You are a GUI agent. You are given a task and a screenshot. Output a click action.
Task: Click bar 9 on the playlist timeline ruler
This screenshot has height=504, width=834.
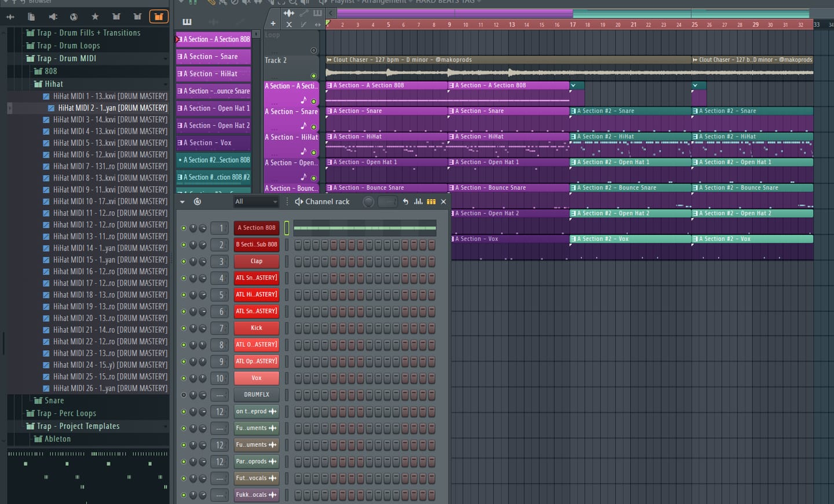[x=449, y=24]
